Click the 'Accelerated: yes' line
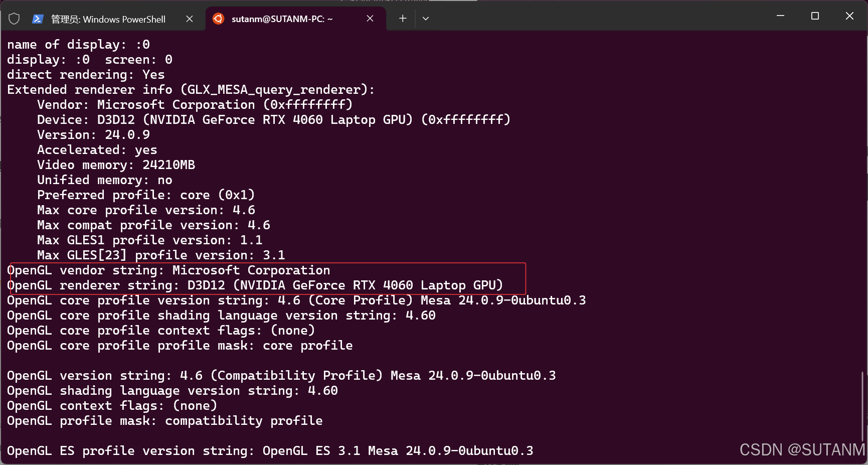Screen dimensions: 868x465 (x=97, y=150)
